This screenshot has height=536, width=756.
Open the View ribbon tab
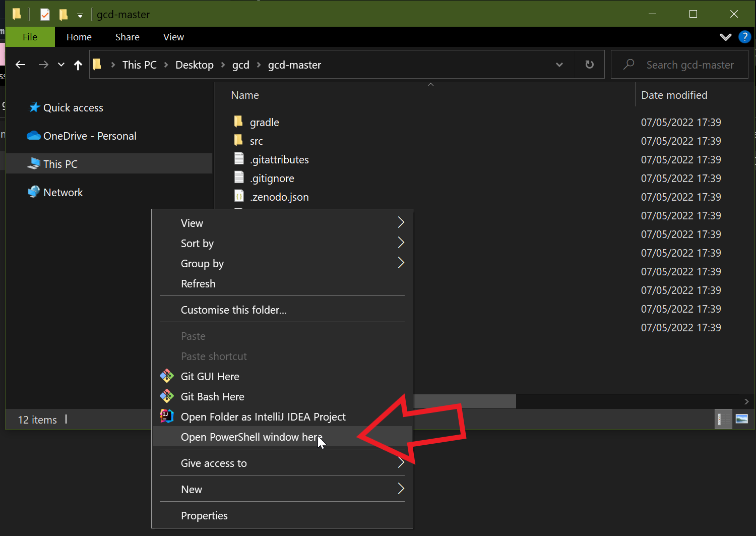pyautogui.click(x=173, y=37)
